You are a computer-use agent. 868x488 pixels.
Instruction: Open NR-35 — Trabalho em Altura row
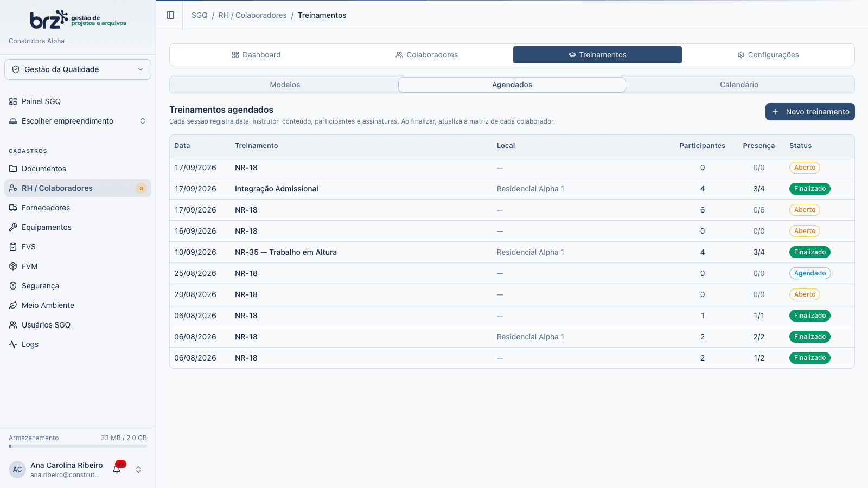tap(512, 252)
